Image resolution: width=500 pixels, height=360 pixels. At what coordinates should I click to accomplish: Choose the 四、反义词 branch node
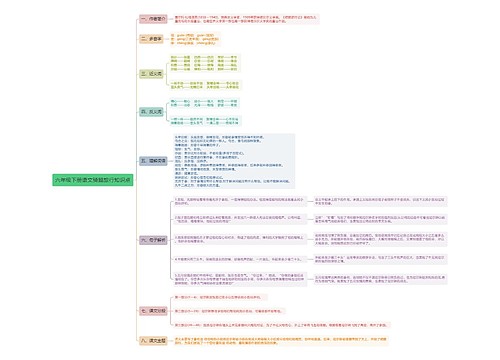[x=151, y=112]
